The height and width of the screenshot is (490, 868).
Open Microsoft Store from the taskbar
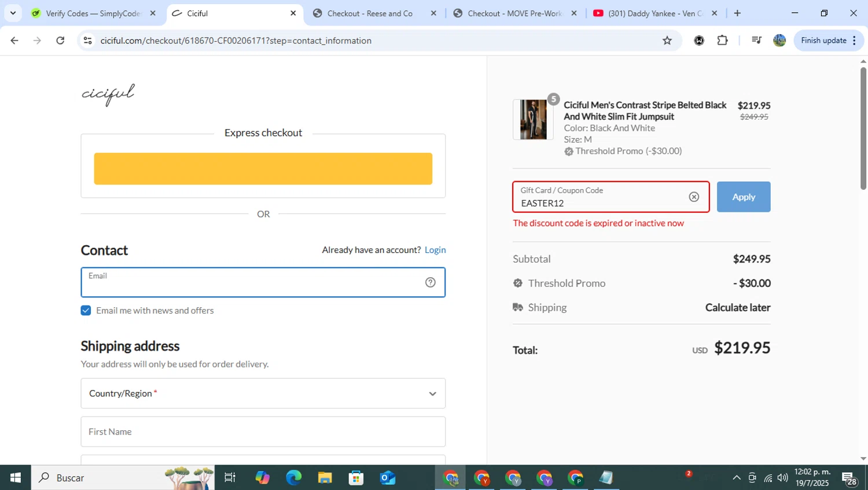click(x=356, y=478)
